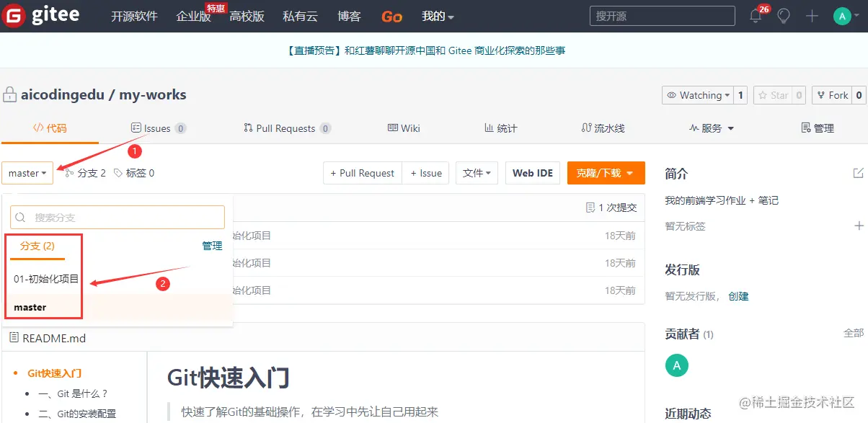The width and height of the screenshot is (868, 423).
Task: Click the Gitee logo
Action: click(42, 16)
